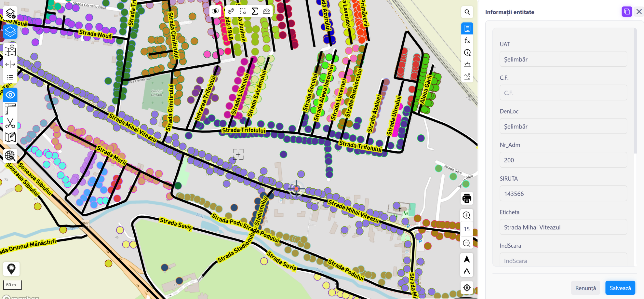The height and width of the screenshot is (299, 644).
Task: Activate the fx expression function icon
Action: pyautogui.click(x=467, y=40)
